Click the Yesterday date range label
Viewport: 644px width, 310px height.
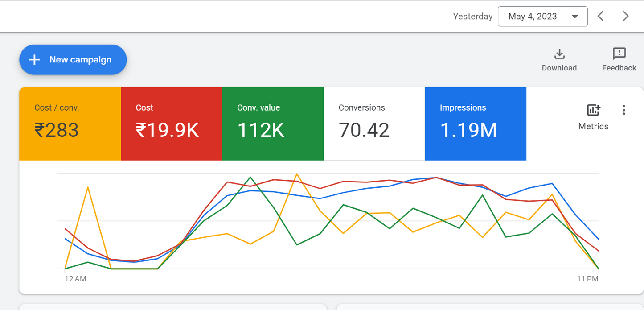point(472,17)
